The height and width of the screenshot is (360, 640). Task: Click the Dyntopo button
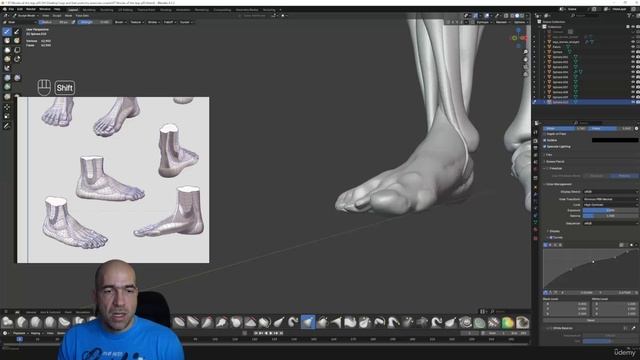click(x=483, y=22)
